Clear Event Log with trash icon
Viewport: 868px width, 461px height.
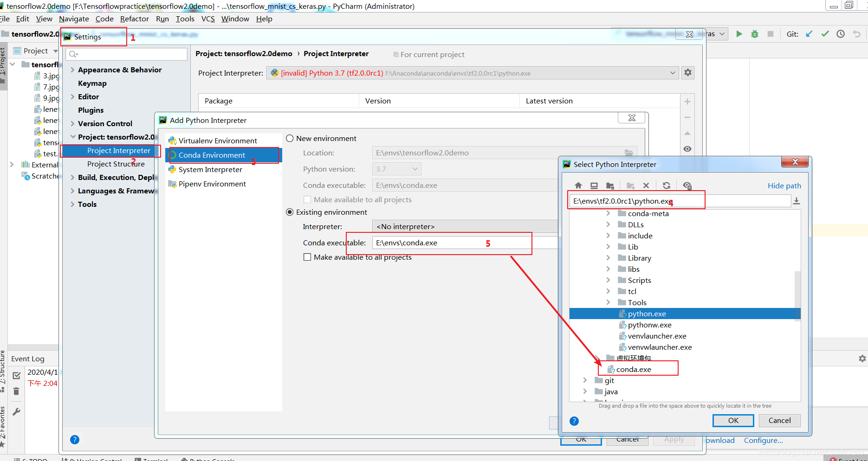coord(16,391)
